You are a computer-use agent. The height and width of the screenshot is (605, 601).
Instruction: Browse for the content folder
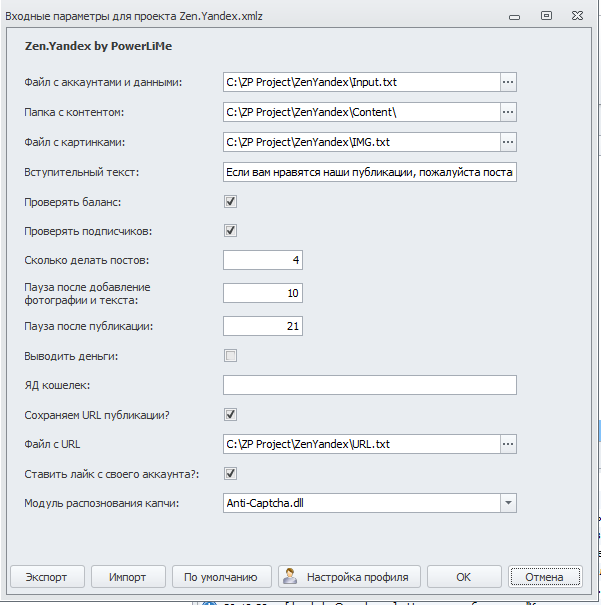(x=508, y=112)
